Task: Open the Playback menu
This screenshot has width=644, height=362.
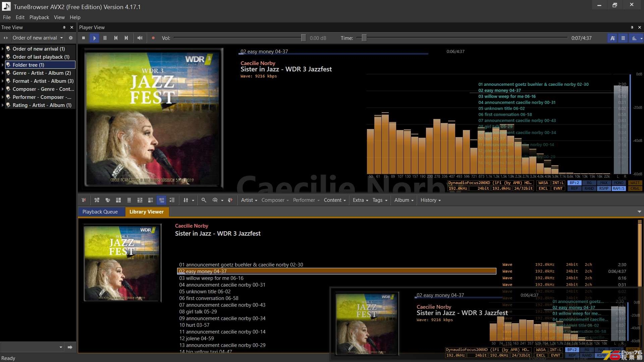Action: (39, 17)
